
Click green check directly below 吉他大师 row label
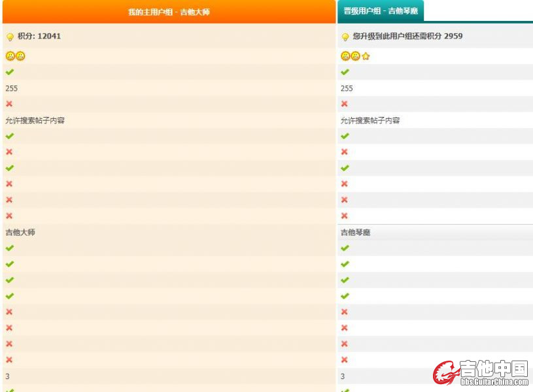click(9, 248)
